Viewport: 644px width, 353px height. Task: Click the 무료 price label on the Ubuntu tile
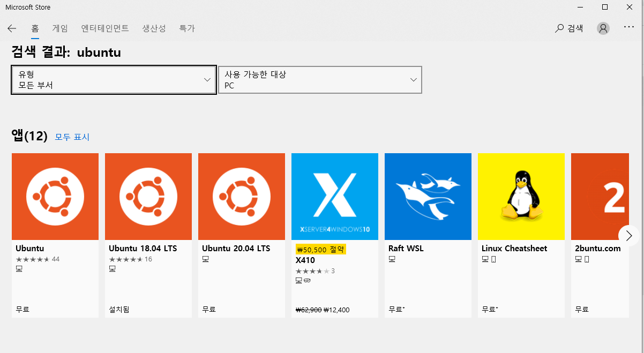pos(23,310)
